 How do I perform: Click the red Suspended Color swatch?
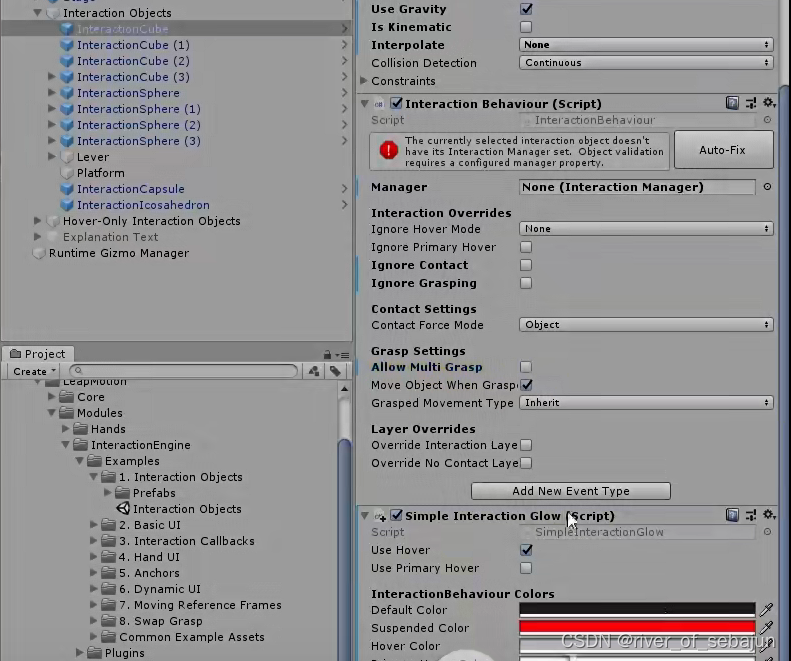pos(637,628)
